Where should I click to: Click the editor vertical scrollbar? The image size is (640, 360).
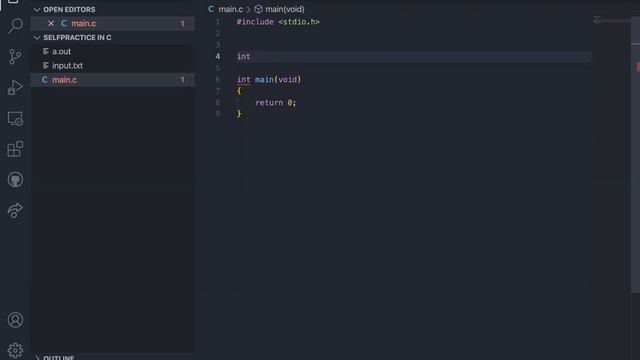point(636,155)
